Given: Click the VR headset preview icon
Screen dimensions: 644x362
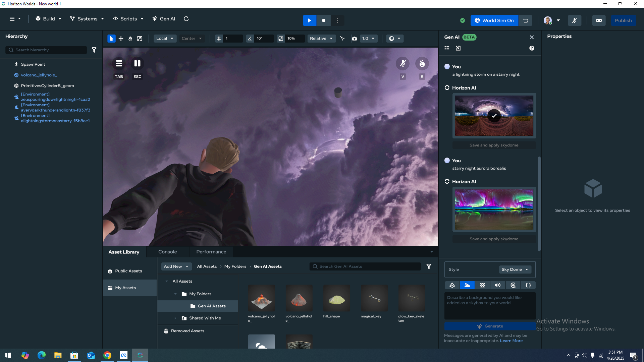Looking at the screenshot, I should pos(599,20).
